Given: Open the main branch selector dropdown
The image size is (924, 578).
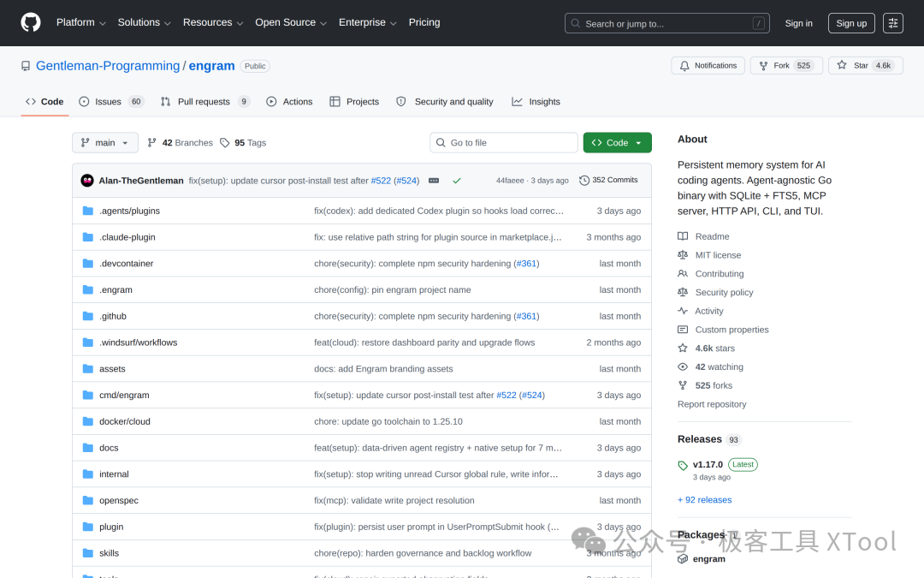Looking at the screenshot, I should click(105, 143).
